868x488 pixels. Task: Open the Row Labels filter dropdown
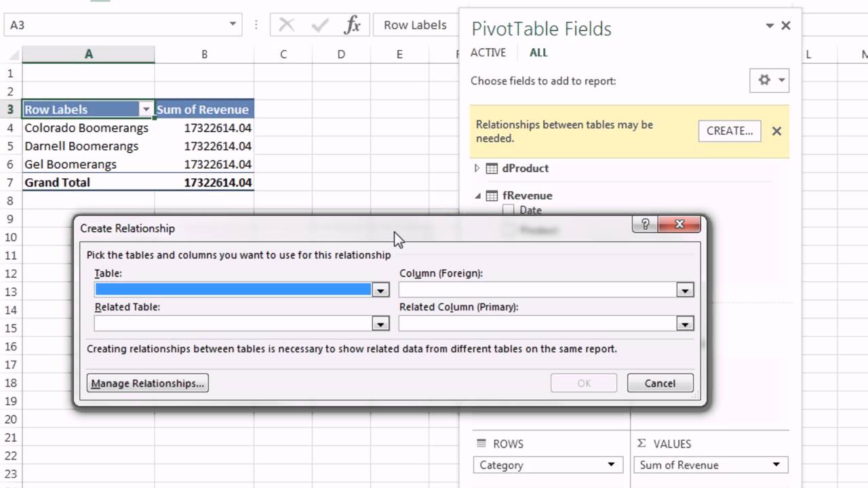pyautogui.click(x=146, y=110)
